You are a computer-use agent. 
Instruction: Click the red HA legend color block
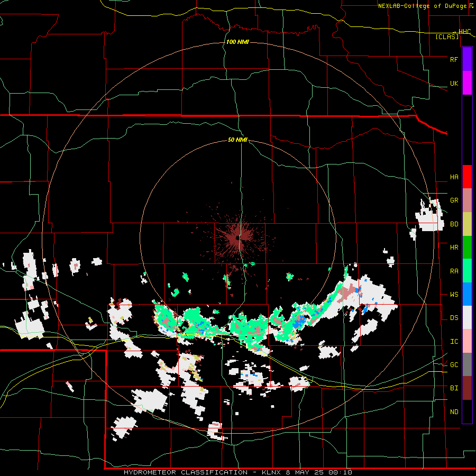(467, 177)
